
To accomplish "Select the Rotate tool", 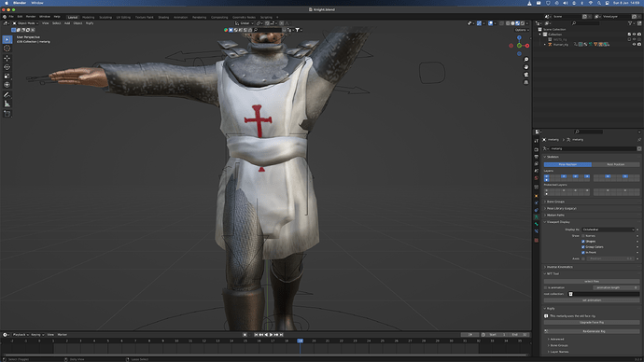I will click(7, 67).
